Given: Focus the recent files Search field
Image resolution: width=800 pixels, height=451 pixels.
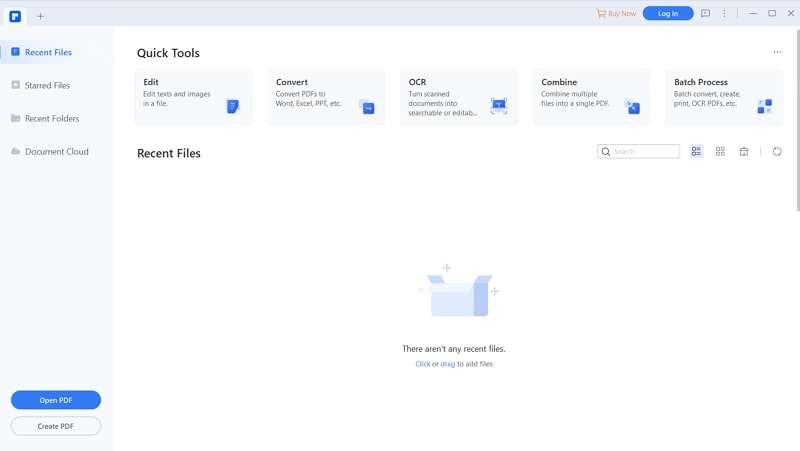Looking at the screenshot, I should click(639, 152).
